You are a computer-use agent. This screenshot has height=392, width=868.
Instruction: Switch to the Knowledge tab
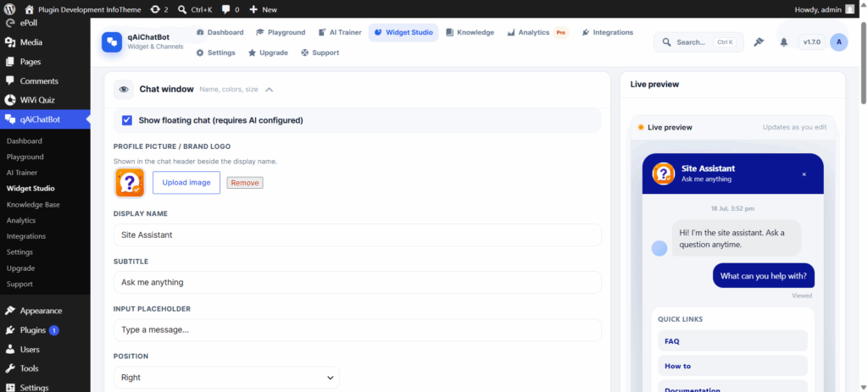click(470, 33)
